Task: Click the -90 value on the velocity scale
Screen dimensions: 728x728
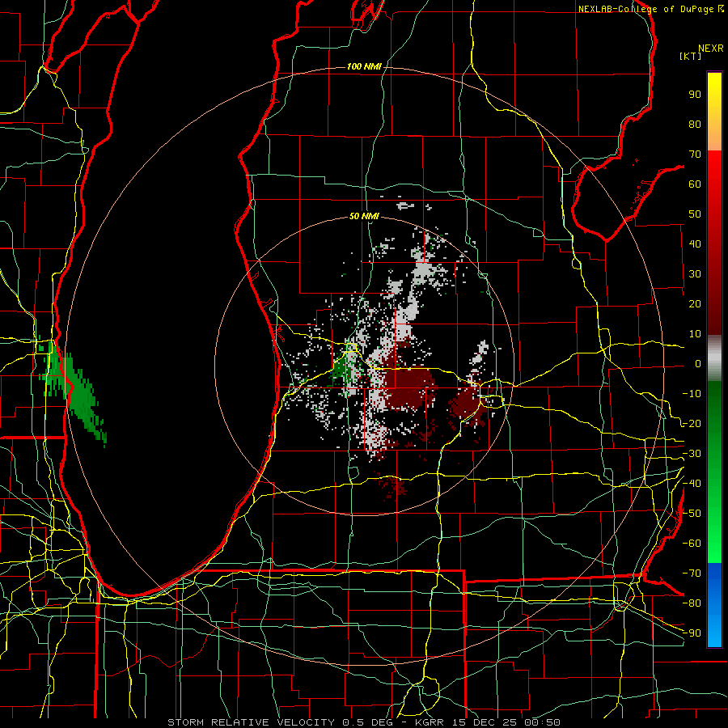Action: (x=692, y=633)
